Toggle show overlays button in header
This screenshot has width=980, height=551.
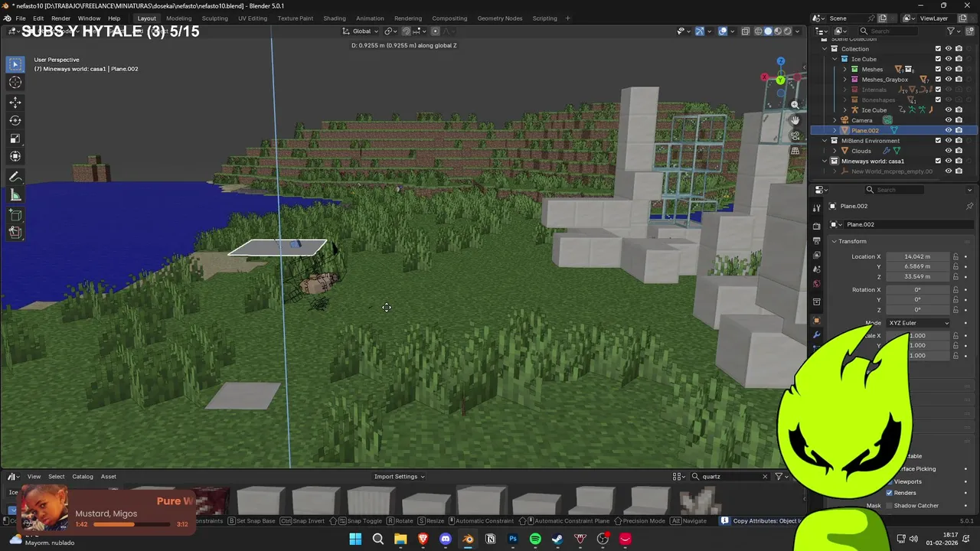coord(723,31)
